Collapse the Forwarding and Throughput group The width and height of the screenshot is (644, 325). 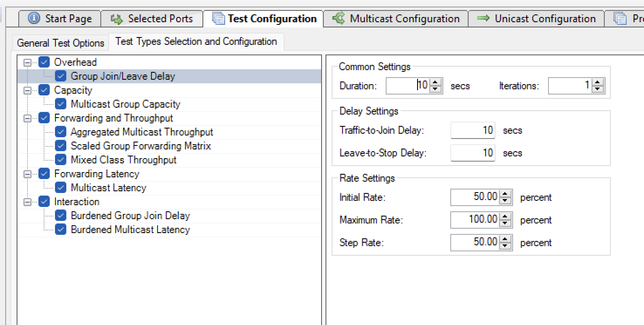27,118
